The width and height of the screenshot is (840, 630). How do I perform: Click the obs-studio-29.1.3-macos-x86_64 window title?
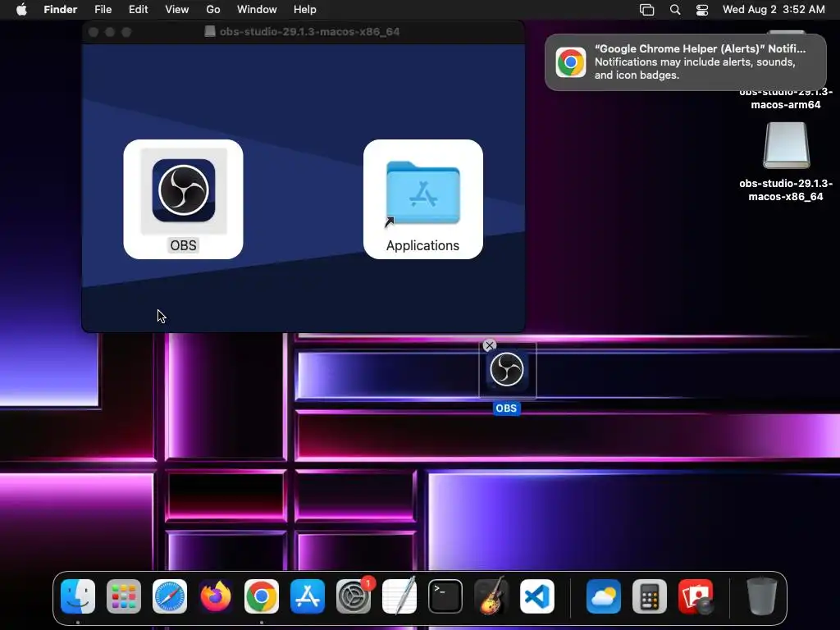(309, 32)
